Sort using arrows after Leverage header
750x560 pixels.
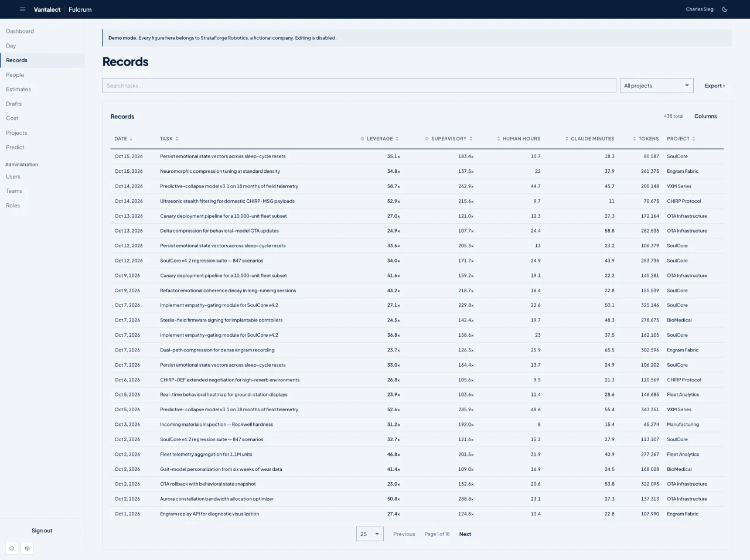point(397,139)
